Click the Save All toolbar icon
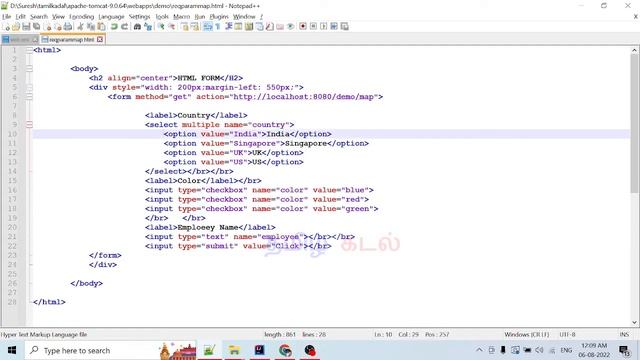The image size is (640, 360). click(36, 27)
